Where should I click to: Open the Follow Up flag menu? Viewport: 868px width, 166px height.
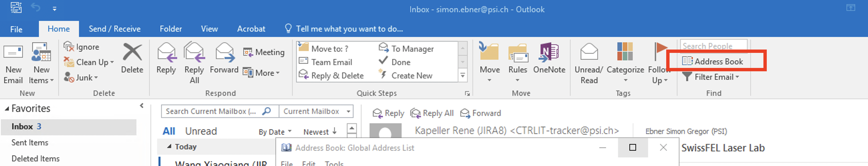(x=659, y=64)
